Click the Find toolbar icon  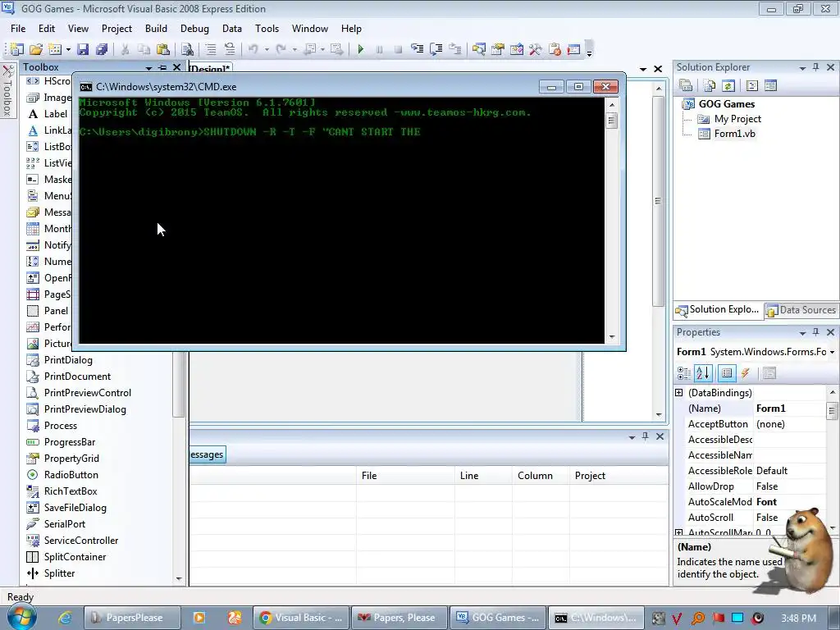tap(187, 49)
